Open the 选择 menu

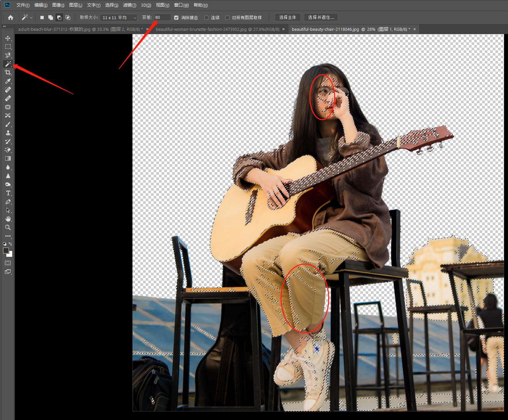click(112, 5)
